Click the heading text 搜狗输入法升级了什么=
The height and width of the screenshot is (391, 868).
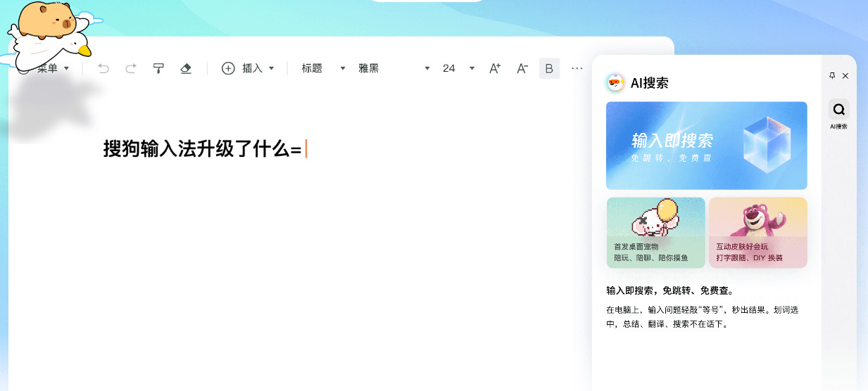(202, 149)
